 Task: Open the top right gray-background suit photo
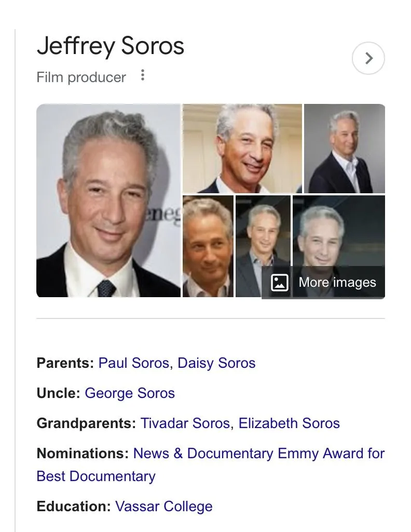[345, 149]
